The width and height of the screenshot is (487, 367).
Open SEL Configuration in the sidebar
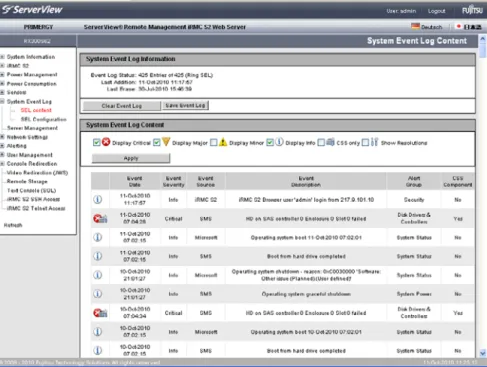44,119
